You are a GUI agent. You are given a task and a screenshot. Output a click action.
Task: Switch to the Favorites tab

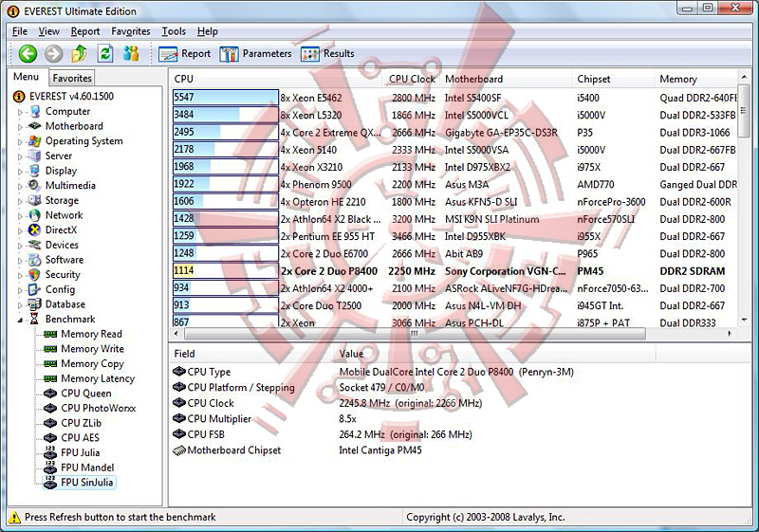point(72,78)
